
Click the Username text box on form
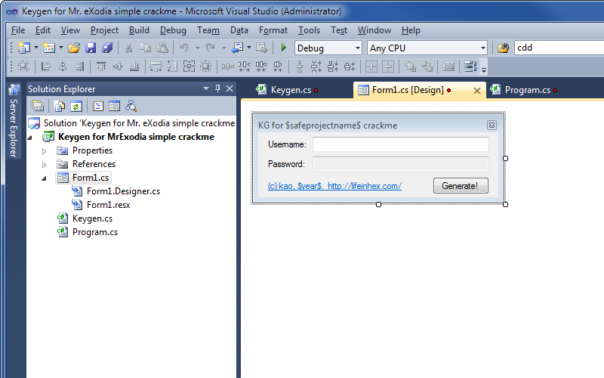[x=401, y=144]
